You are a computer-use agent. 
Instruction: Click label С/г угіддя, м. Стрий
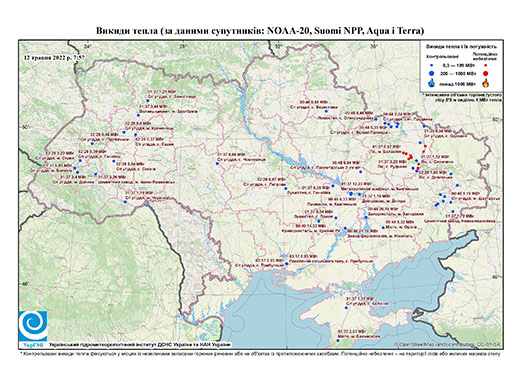54,159
